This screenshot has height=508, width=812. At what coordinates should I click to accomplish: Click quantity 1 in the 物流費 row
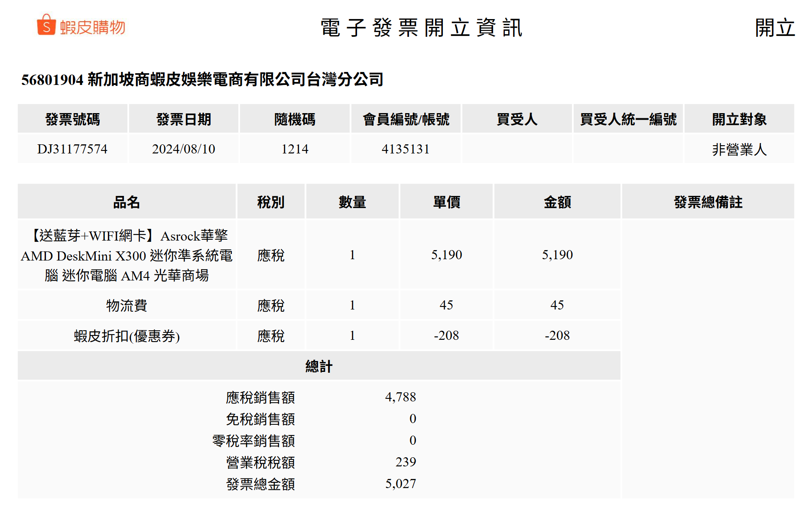(352, 305)
